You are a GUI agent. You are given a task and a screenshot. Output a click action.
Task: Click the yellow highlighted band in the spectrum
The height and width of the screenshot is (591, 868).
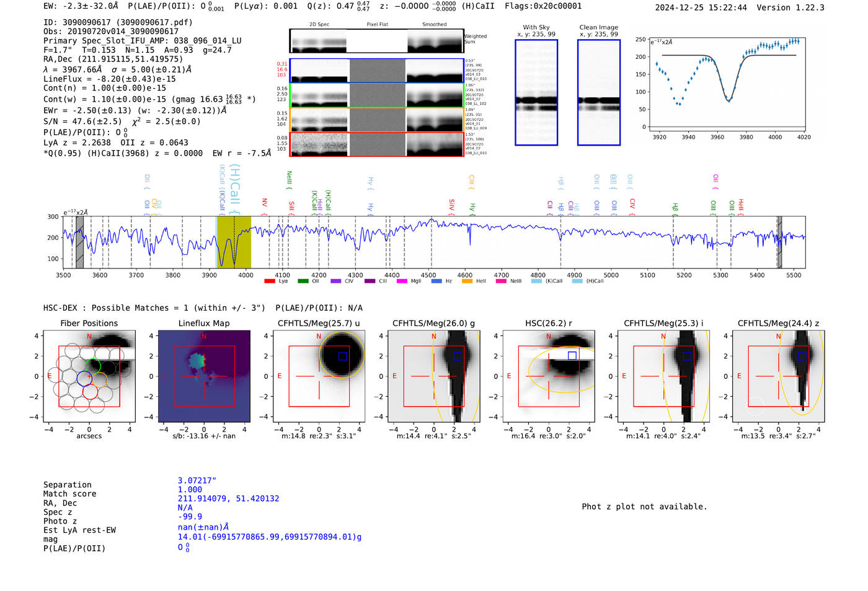tap(234, 242)
